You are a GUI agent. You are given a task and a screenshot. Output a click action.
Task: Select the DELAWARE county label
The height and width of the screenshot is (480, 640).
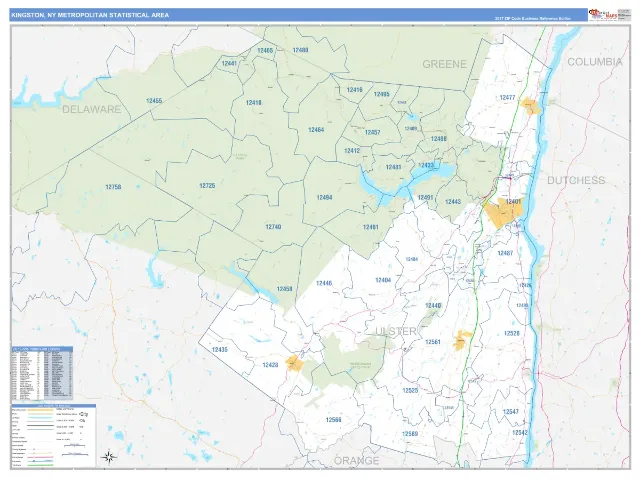[x=92, y=109]
